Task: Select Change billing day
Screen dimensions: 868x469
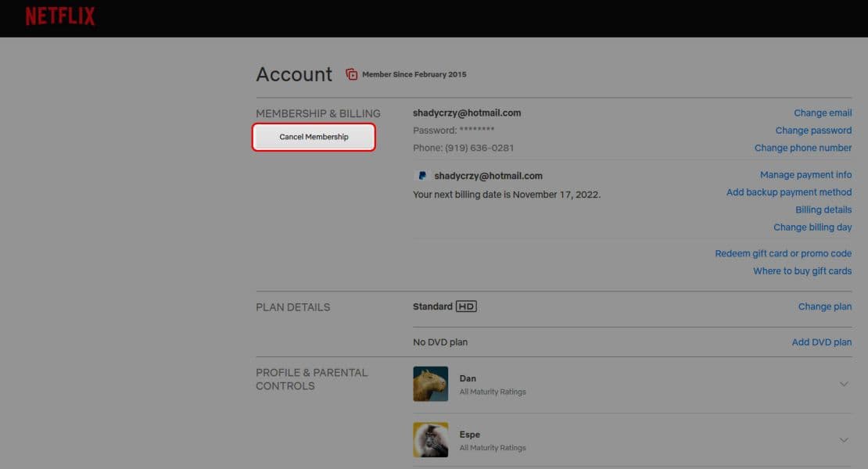Action: click(812, 227)
